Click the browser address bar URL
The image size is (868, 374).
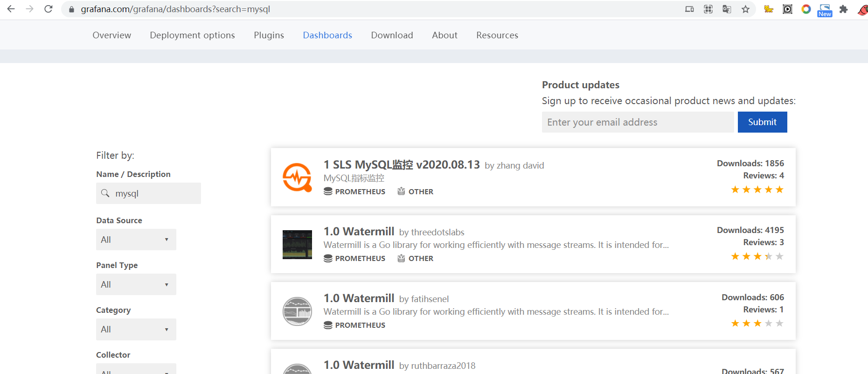pyautogui.click(x=175, y=9)
